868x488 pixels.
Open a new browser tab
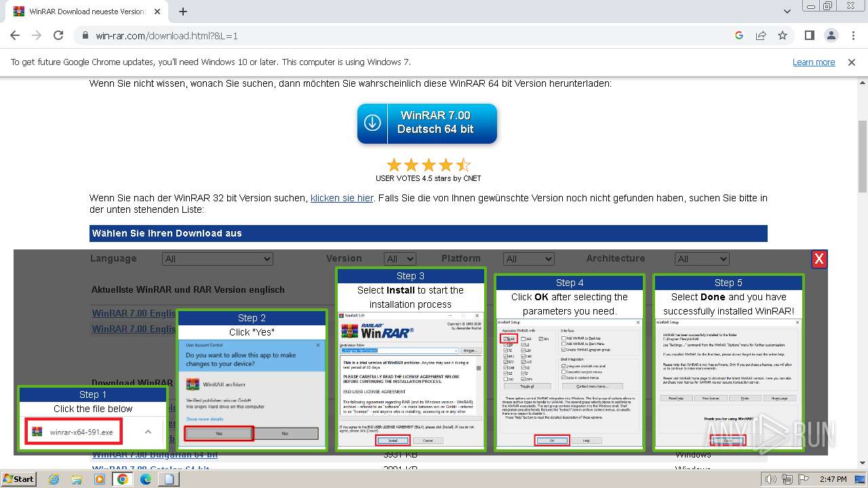[x=183, y=12]
